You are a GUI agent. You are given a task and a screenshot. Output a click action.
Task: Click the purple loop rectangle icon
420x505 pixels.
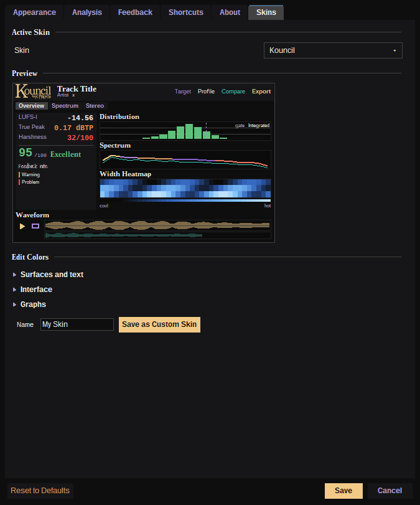click(x=35, y=226)
